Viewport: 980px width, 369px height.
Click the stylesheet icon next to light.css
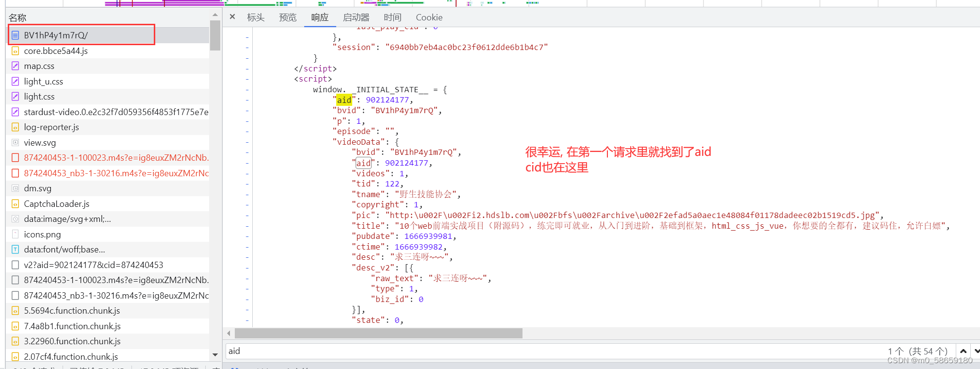point(15,97)
